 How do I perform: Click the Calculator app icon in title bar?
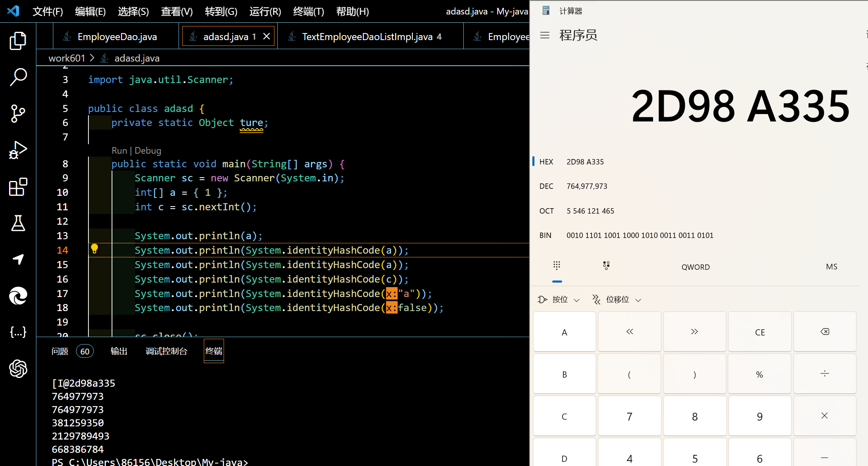(546, 11)
